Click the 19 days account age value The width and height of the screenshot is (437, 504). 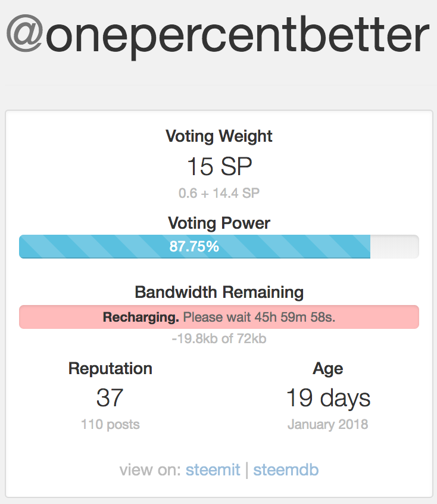328,398
